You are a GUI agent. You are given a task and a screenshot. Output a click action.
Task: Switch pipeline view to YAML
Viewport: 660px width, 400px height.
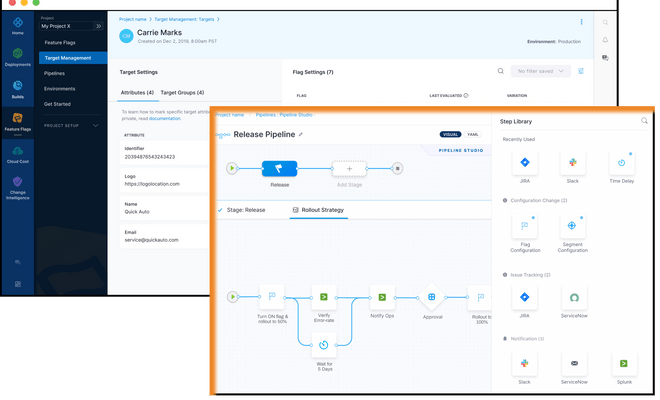pos(476,134)
